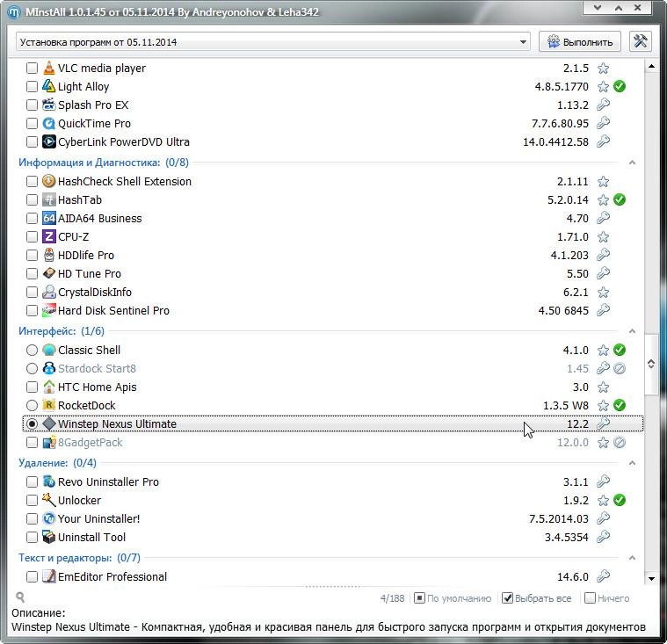The image size is (667, 644).
Task: Click the HashTab hash icon
Action: coord(49,200)
